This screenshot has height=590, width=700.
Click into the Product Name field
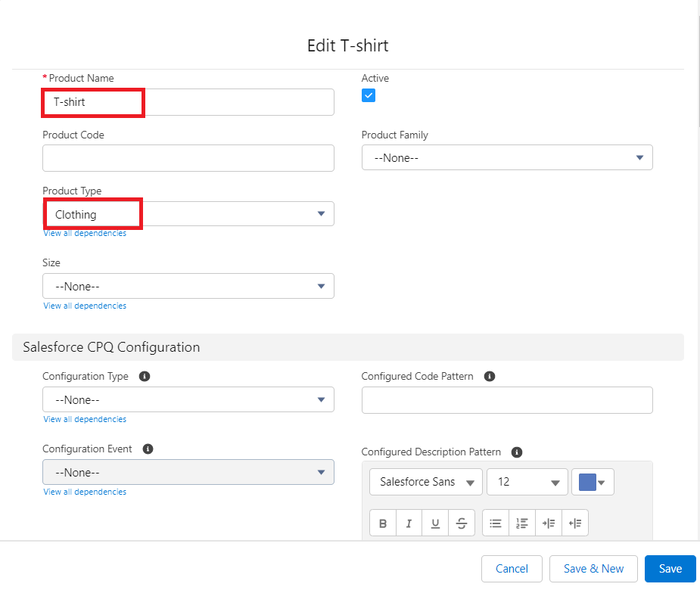188,102
